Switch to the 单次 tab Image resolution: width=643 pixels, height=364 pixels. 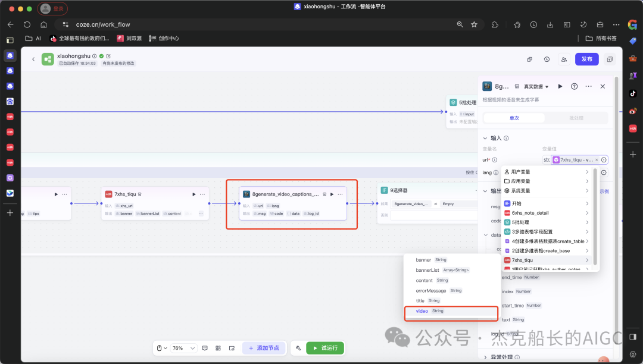(x=514, y=118)
